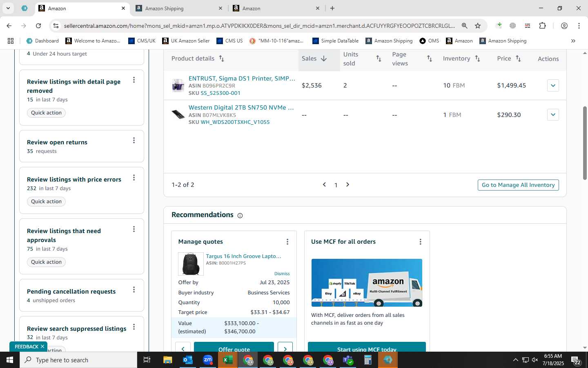Open kebab menu on Review search suppressed listings
This screenshot has height=368, width=588.
click(x=134, y=327)
